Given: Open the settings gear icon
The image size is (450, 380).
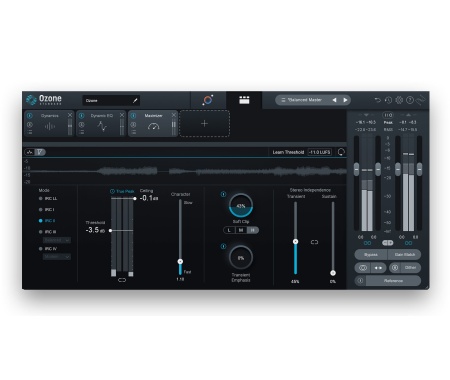Looking at the screenshot, I should point(399,100).
